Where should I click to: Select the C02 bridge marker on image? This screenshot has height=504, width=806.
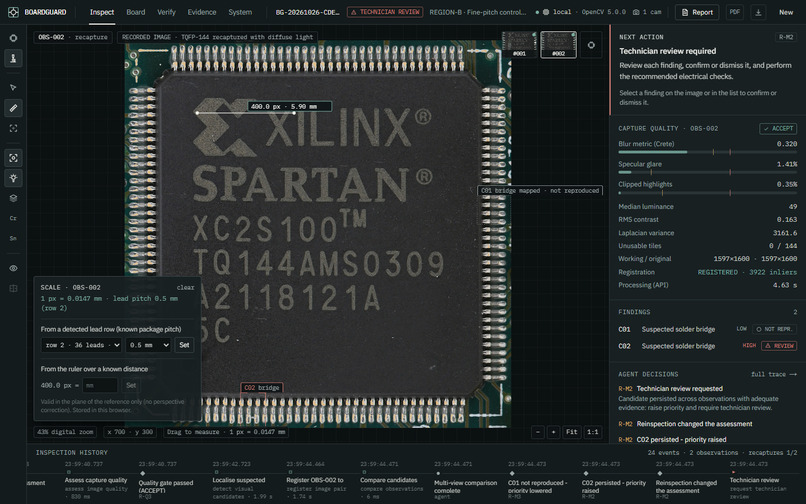click(262, 388)
